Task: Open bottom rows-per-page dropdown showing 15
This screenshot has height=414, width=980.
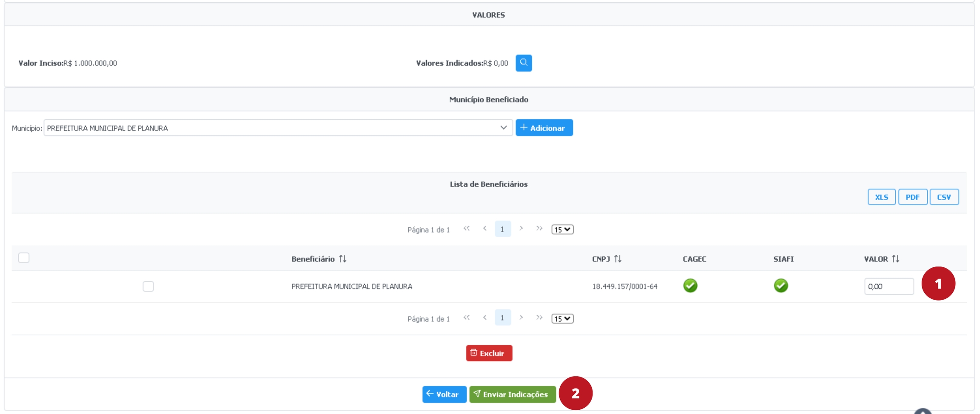Action: point(562,319)
